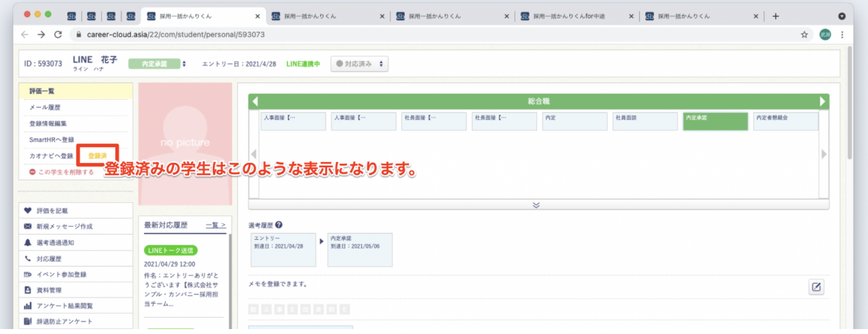
Task: Open 新規メッセージ作成 with the envelope icon
Action: pyautogui.click(x=76, y=227)
